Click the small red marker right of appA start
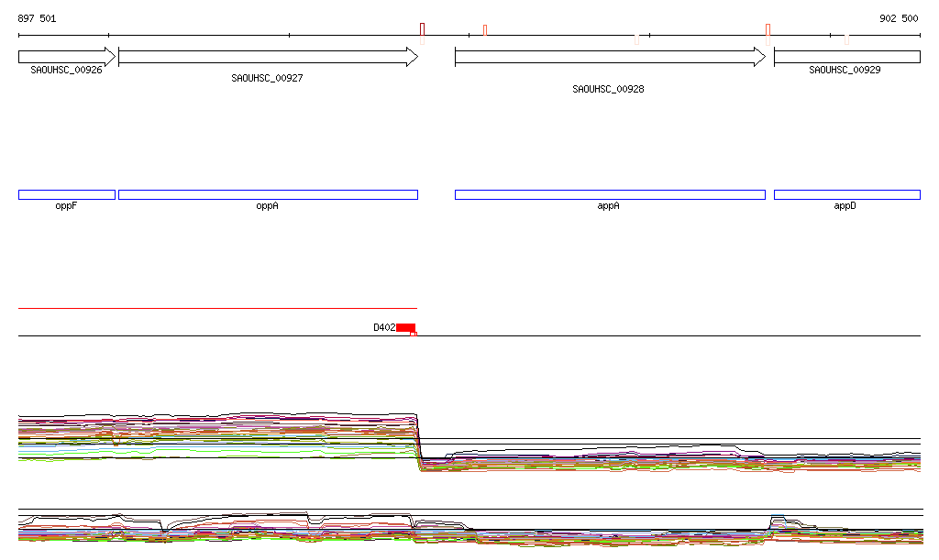Screen dimensions: 939x560 click(x=485, y=30)
